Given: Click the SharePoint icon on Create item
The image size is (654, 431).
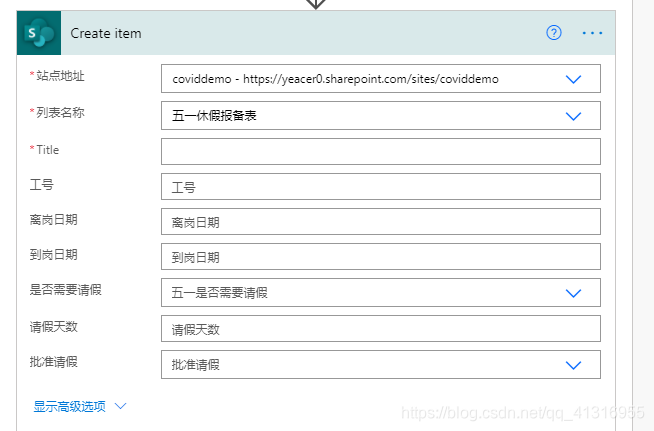Looking at the screenshot, I should 39,33.
